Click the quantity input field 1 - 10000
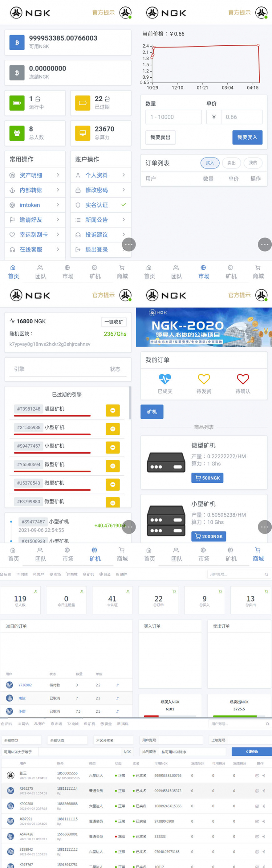This screenshot has width=272, height=868. click(173, 117)
